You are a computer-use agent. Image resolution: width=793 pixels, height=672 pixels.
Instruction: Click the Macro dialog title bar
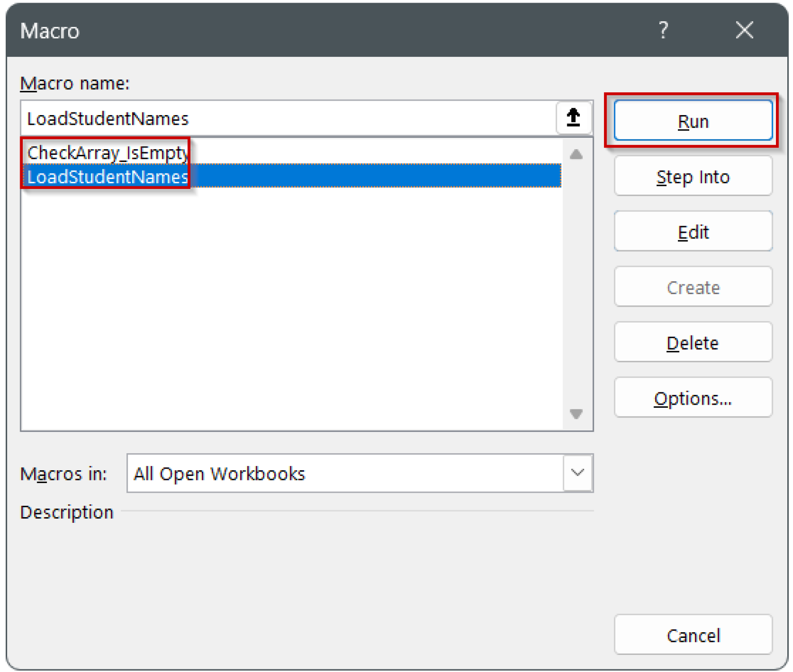[310, 30]
